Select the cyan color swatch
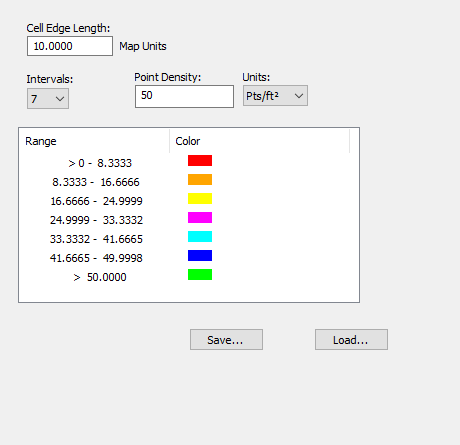Screen dimensions: 460x445 (x=200, y=236)
